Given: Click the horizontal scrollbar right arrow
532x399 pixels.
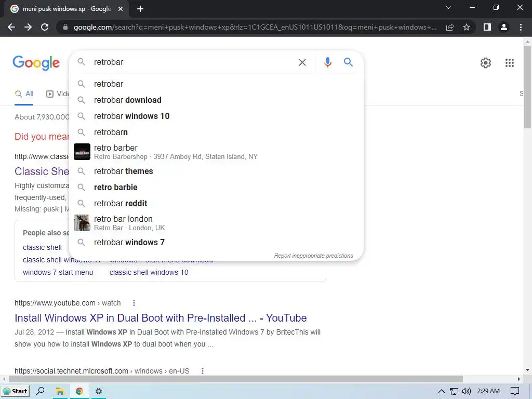Looking at the screenshot, I should click(519, 379).
